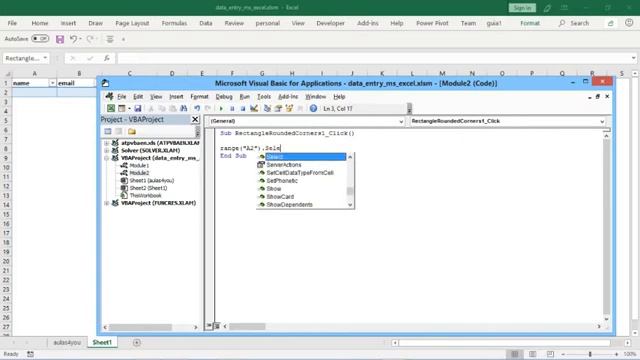Image resolution: width=640 pixels, height=360 pixels.
Task: Save the VBA project with the toolbar disk icon
Action: coord(138,109)
